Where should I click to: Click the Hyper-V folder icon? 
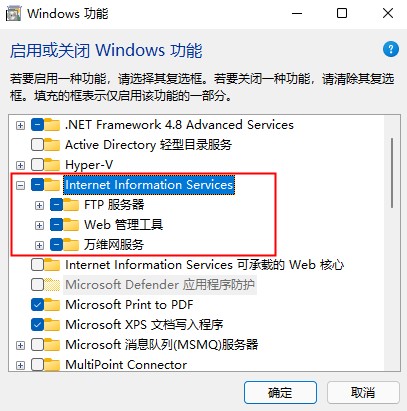(52, 164)
